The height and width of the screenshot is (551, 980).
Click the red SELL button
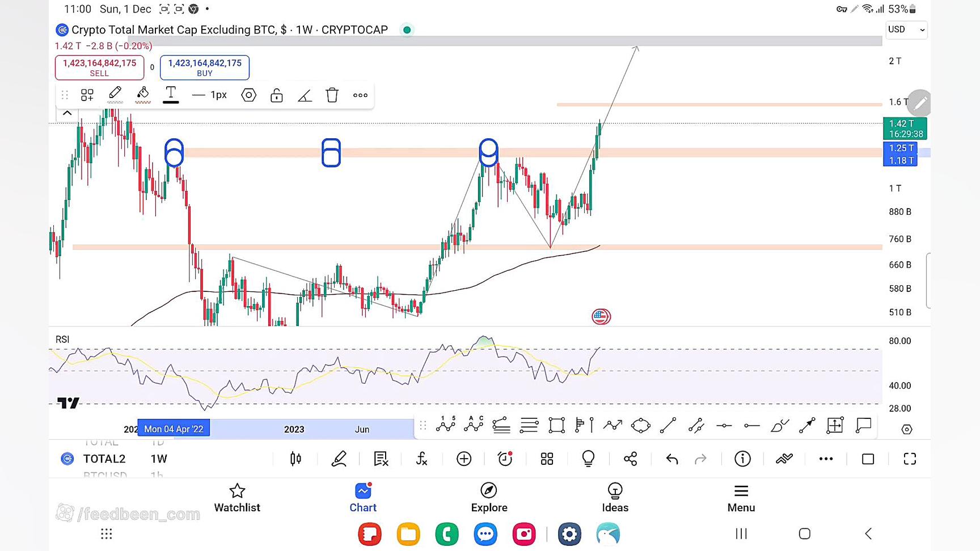coord(99,67)
